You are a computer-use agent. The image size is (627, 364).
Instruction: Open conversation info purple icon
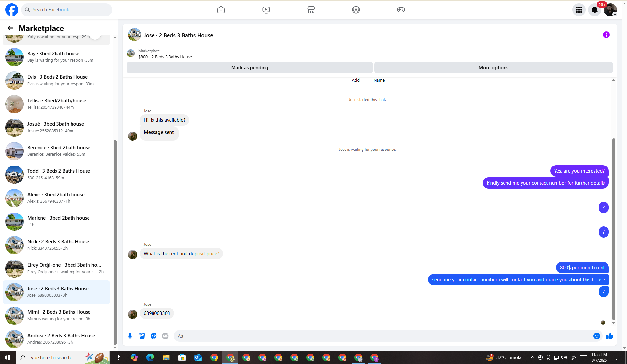pyautogui.click(x=606, y=35)
